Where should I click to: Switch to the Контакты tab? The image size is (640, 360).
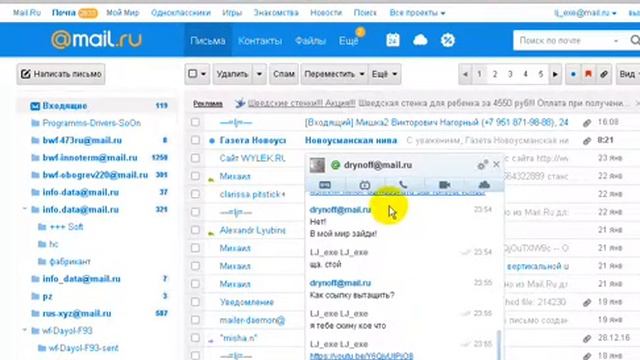[260, 40]
